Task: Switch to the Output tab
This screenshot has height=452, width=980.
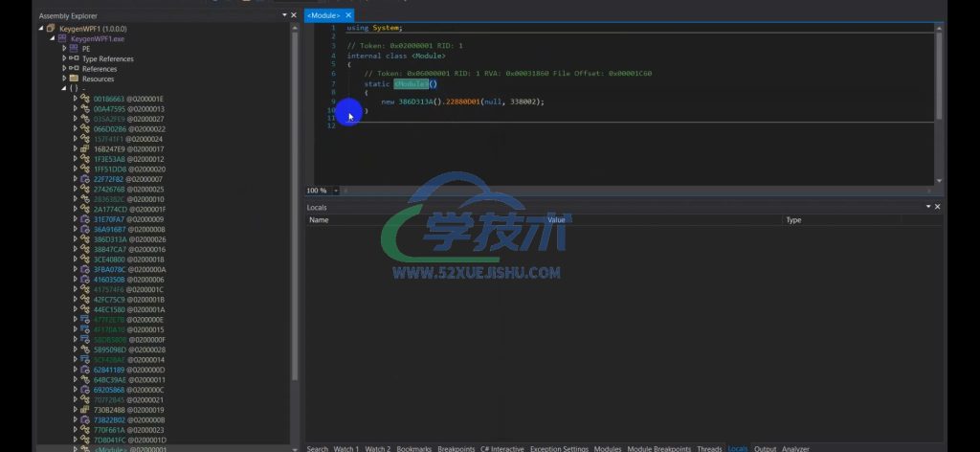Action: [765, 448]
